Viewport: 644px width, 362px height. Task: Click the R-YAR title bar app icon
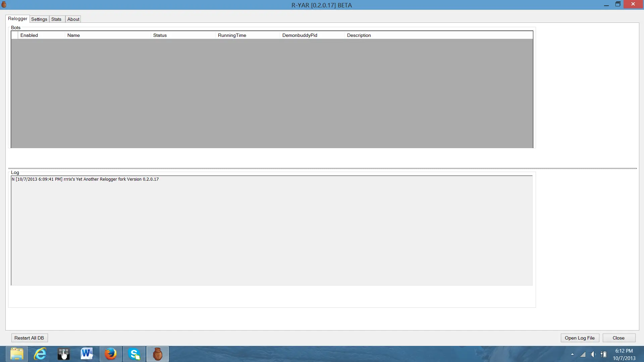pos(4,5)
